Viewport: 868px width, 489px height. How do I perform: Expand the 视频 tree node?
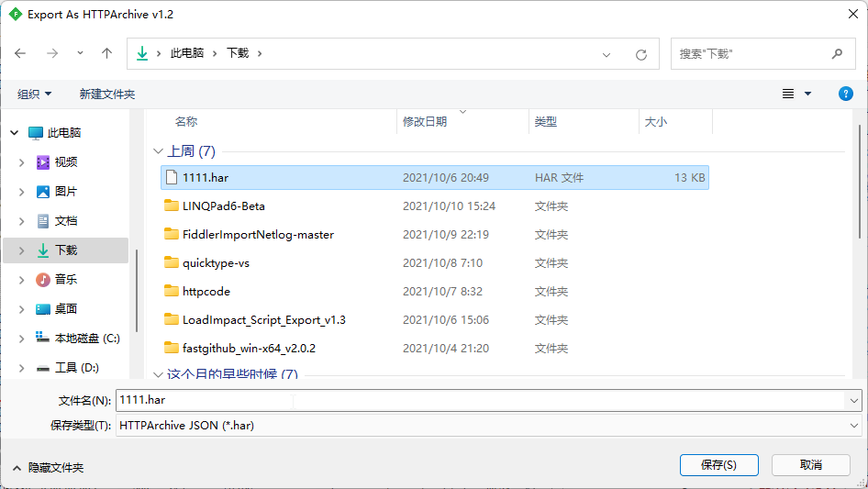[22, 162]
